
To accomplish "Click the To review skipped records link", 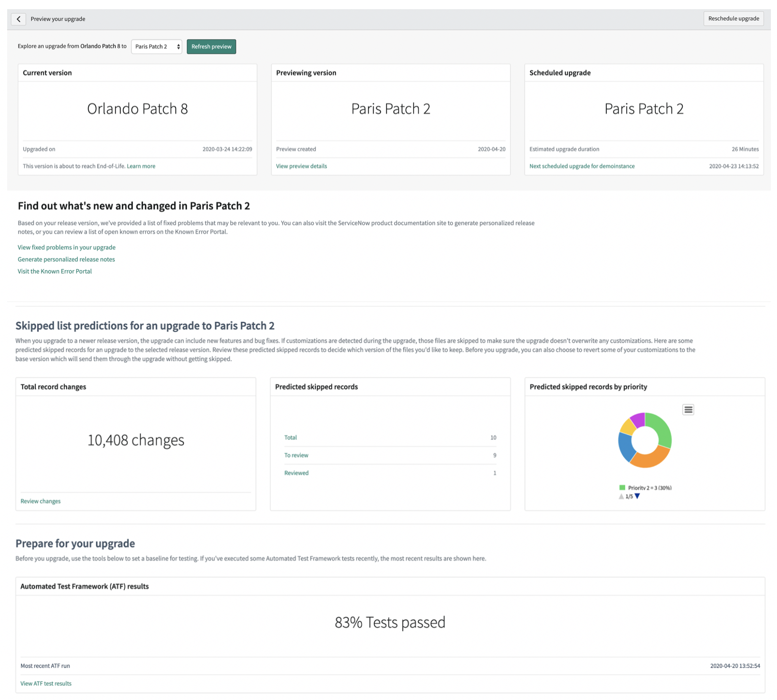I will pyautogui.click(x=296, y=455).
